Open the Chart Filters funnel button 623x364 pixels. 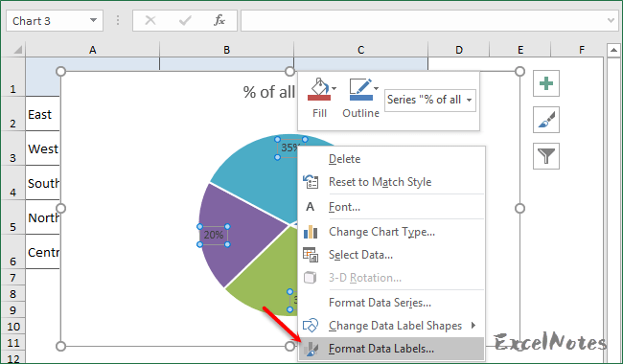[x=546, y=156]
